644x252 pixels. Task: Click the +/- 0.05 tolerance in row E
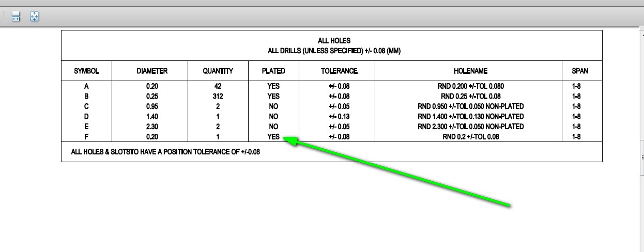(x=339, y=127)
